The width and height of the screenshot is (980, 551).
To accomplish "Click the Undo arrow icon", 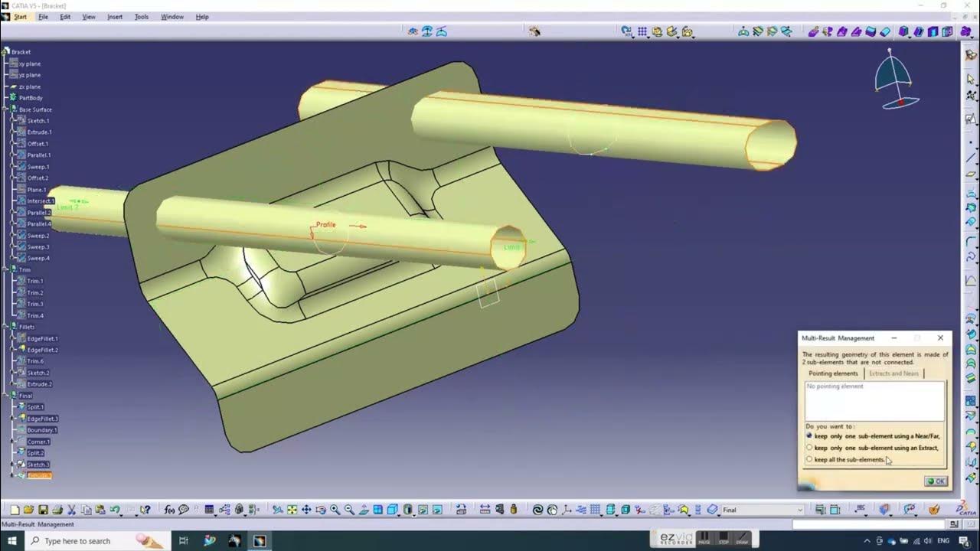I will pos(114,510).
